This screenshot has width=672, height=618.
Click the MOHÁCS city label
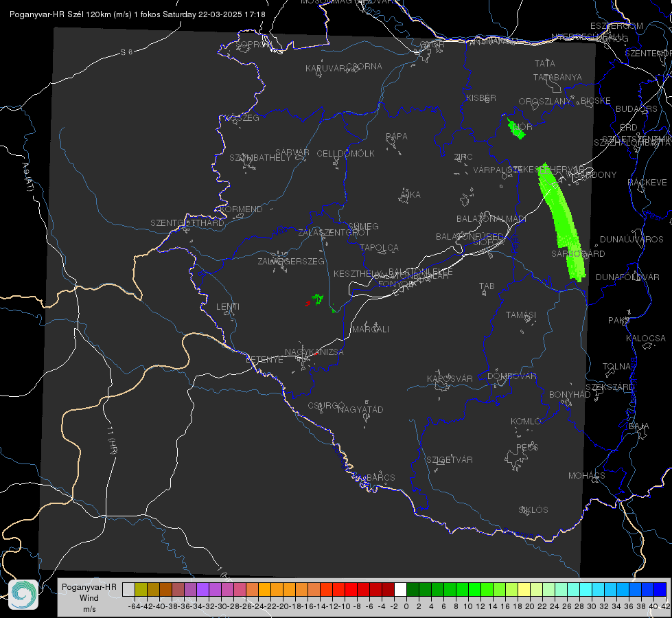pos(586,476)
